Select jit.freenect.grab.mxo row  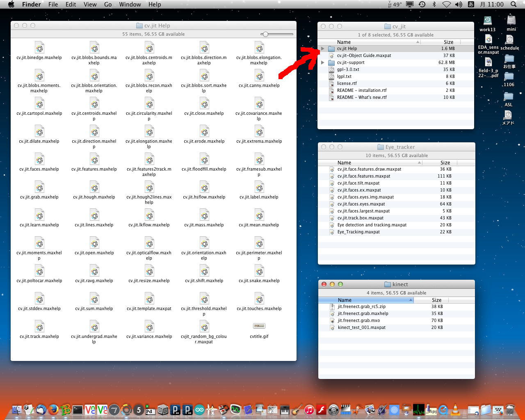point(396,320)
